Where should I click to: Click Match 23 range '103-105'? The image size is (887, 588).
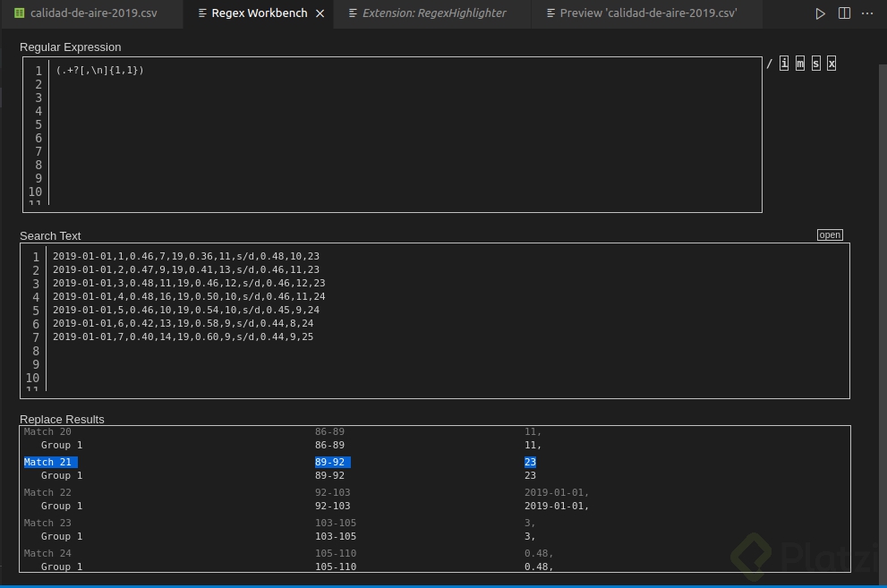336,523
